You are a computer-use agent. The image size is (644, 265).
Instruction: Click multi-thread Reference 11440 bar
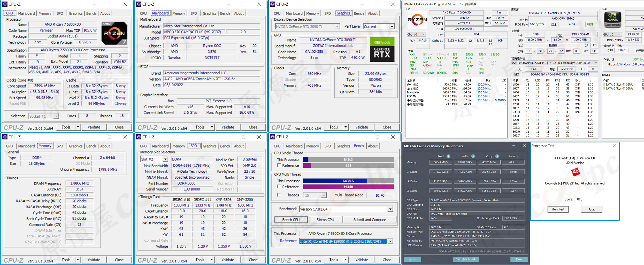coord(348,187)
